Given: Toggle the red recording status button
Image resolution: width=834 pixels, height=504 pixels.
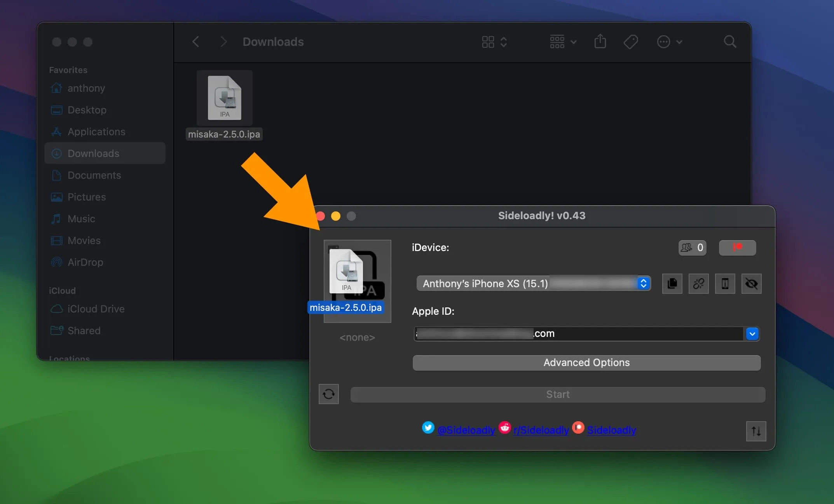Looking at the screenshot, I should click(x=737, y=247).
